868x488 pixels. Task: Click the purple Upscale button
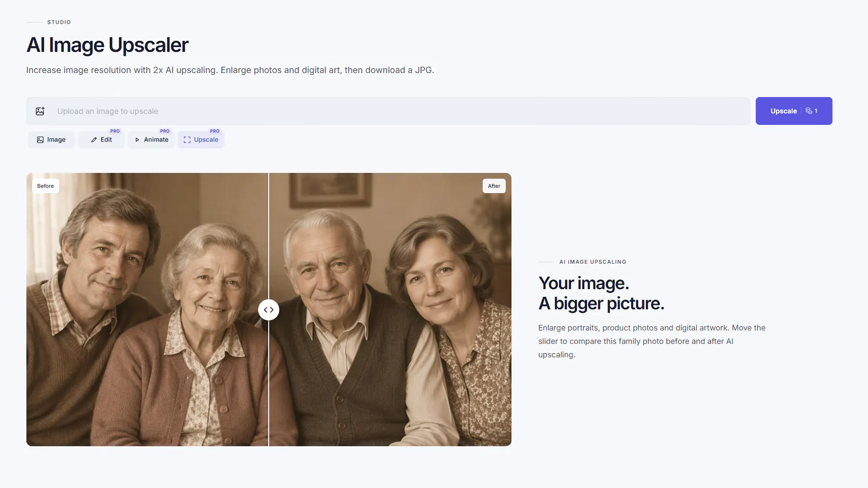coord(794,111)
